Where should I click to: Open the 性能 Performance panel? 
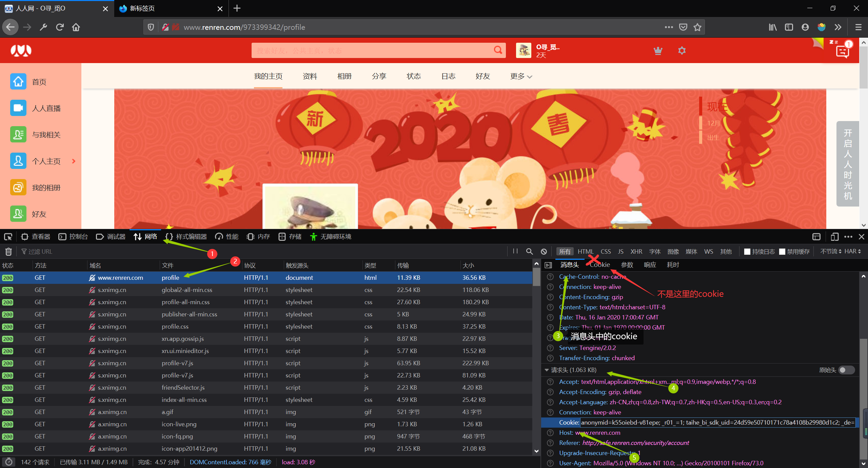click(226, 236)
